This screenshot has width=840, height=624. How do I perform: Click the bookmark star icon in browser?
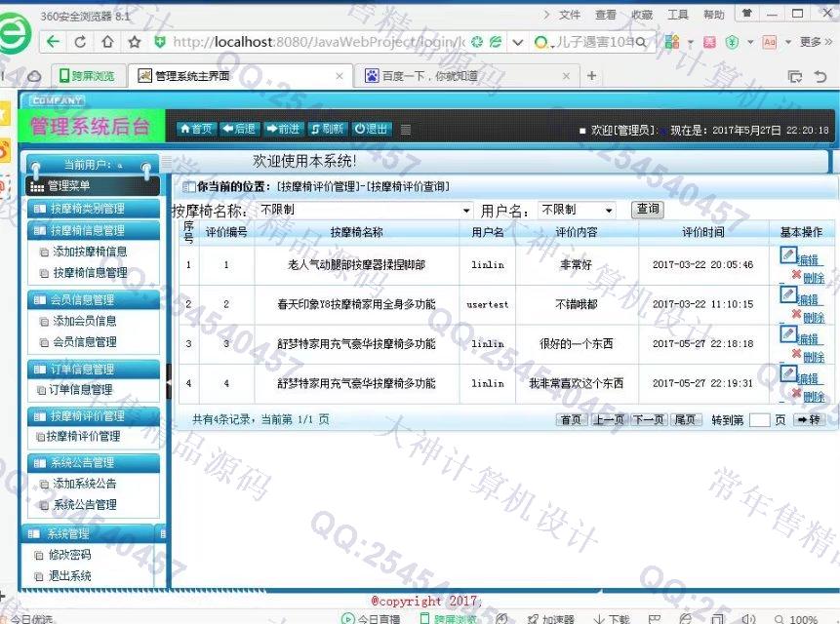[x=133, y=42]
